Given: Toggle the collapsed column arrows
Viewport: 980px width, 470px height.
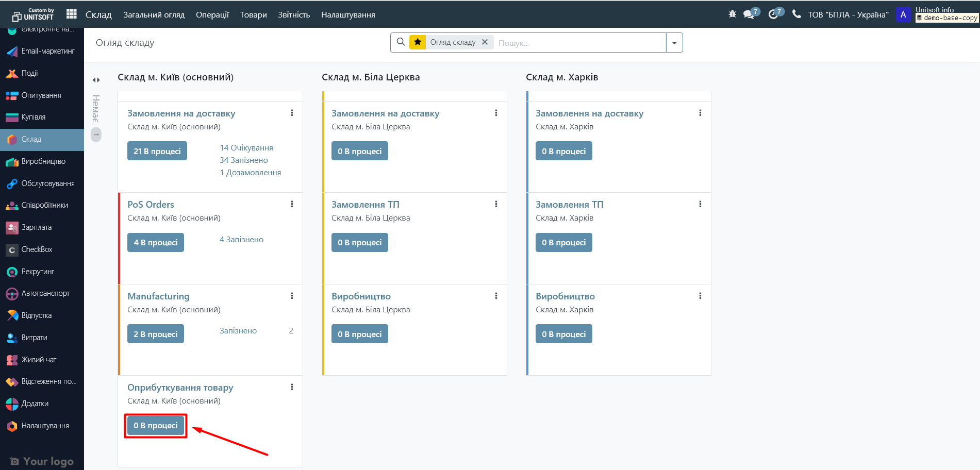Looking at the screenshot, I should pos(96,80).
